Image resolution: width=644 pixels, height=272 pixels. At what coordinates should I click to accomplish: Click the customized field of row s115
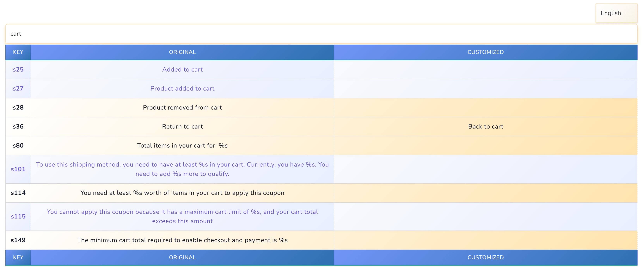(x=485, y=216)
